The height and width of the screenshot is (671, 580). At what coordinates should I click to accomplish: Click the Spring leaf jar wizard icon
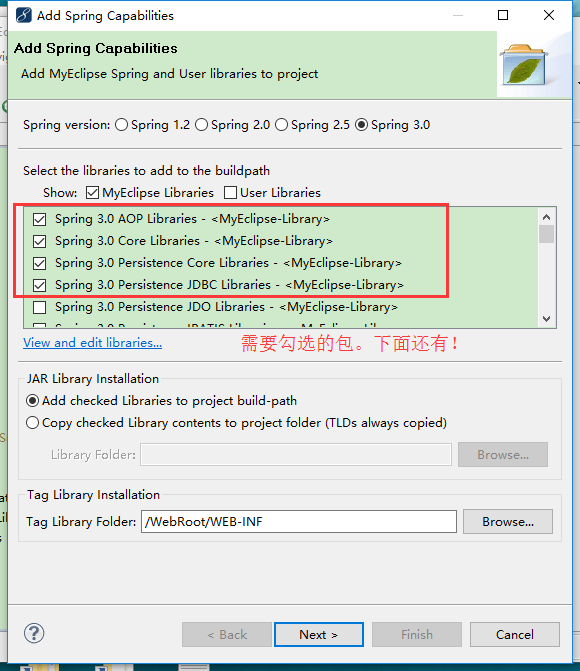click(x=524, y=65)
